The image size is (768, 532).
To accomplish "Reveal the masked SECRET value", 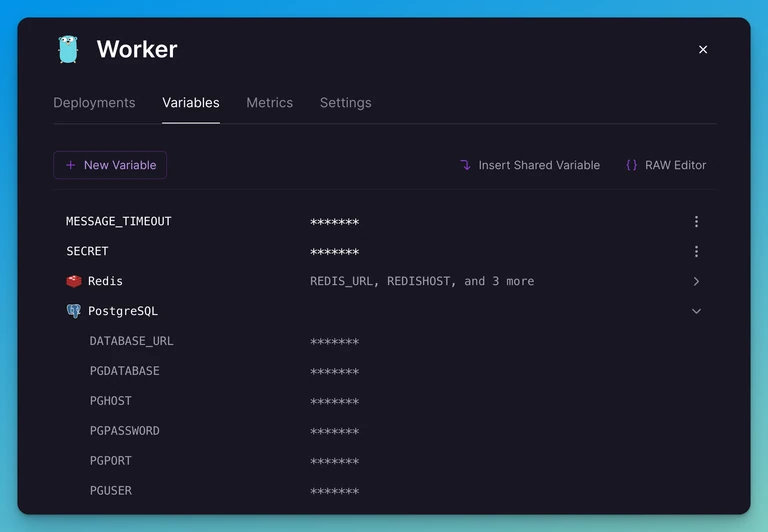I will coord(335,252).
